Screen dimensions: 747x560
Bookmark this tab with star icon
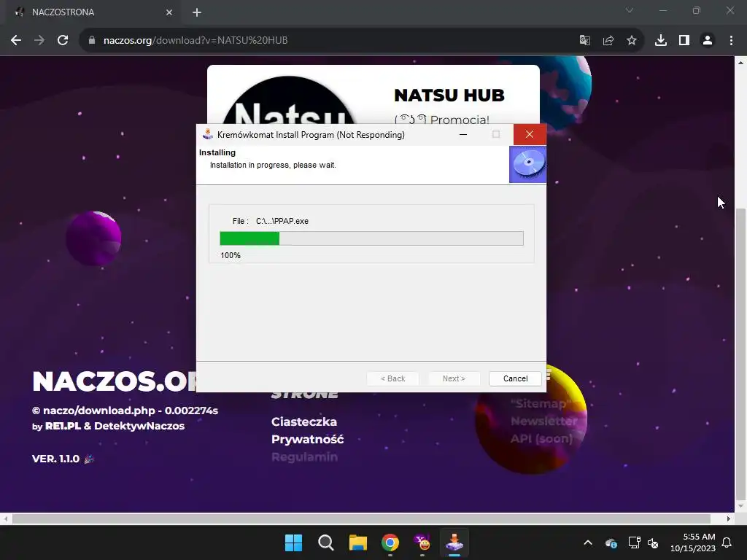[632, 41]
